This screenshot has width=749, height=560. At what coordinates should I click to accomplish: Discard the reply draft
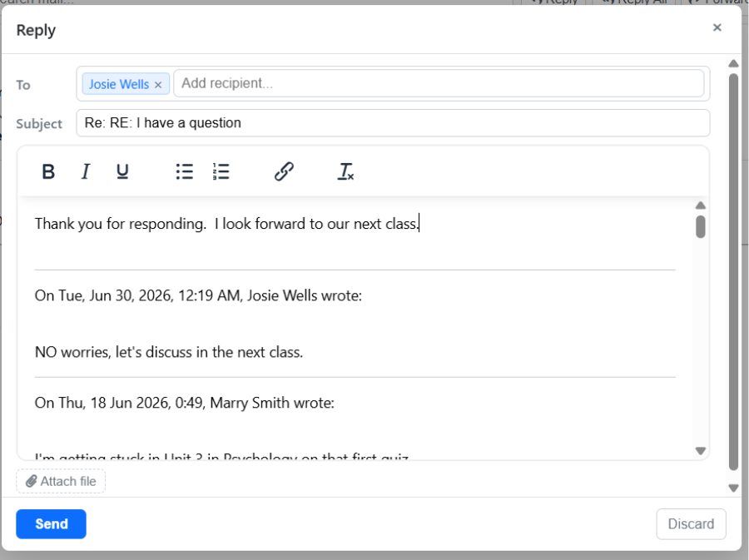tap(691, 523)
